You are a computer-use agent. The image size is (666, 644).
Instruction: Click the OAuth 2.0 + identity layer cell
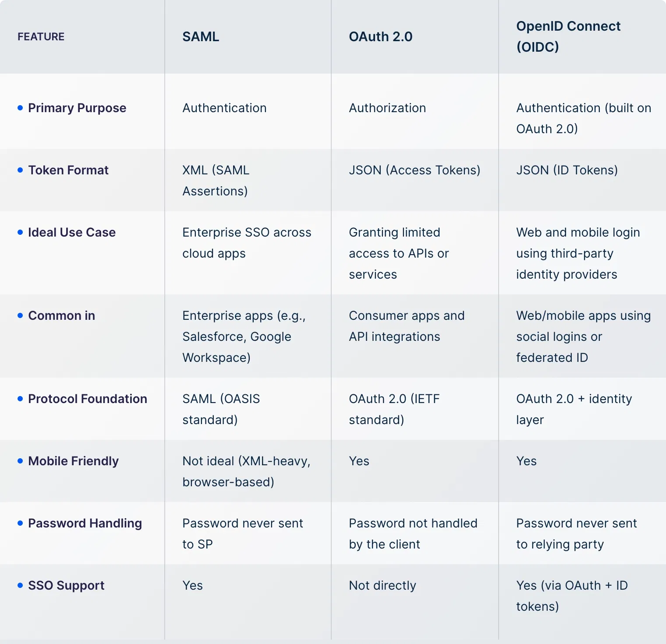pyautogui.click(x=574, y=409)
